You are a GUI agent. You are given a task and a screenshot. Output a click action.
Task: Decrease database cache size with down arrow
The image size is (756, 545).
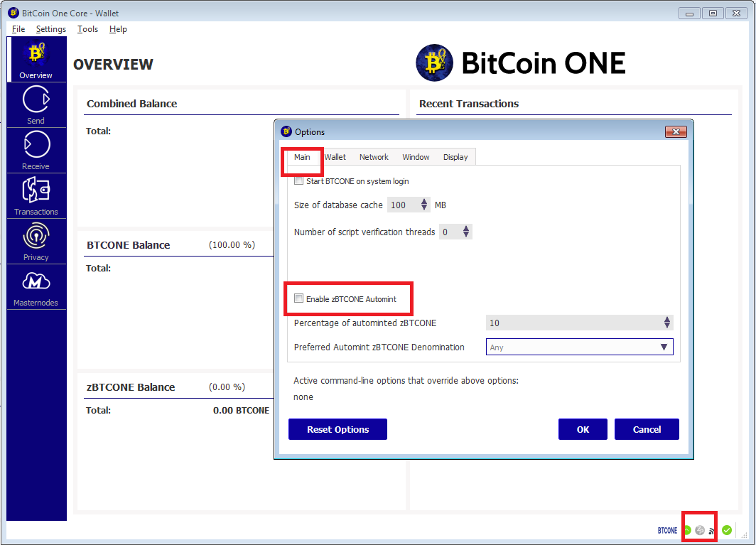(x=423, y=208)
